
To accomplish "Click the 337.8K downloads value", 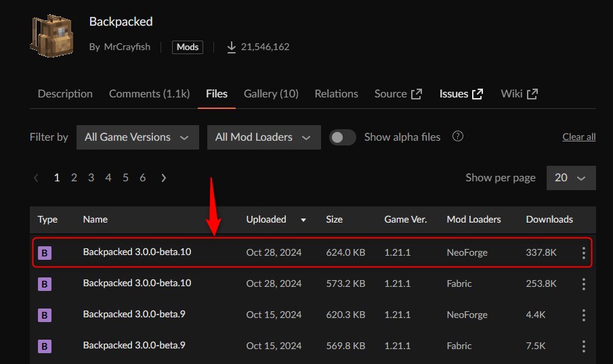I will tap(541, 252).
